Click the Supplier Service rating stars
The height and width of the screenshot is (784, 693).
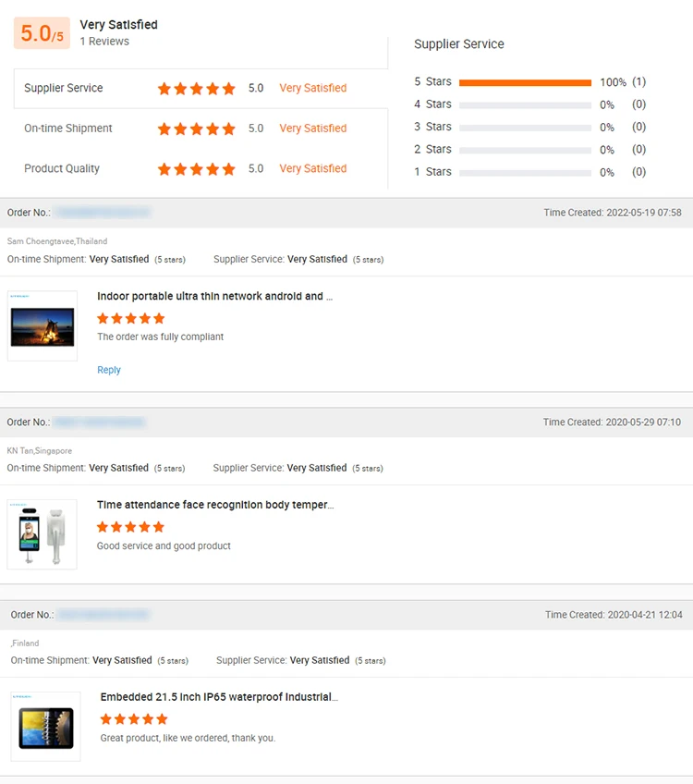tap(196, 89)
